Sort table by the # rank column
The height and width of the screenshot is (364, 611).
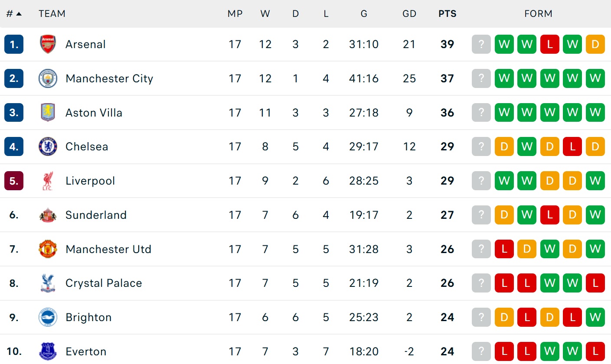pyautogui.click(x=14, y=14)
